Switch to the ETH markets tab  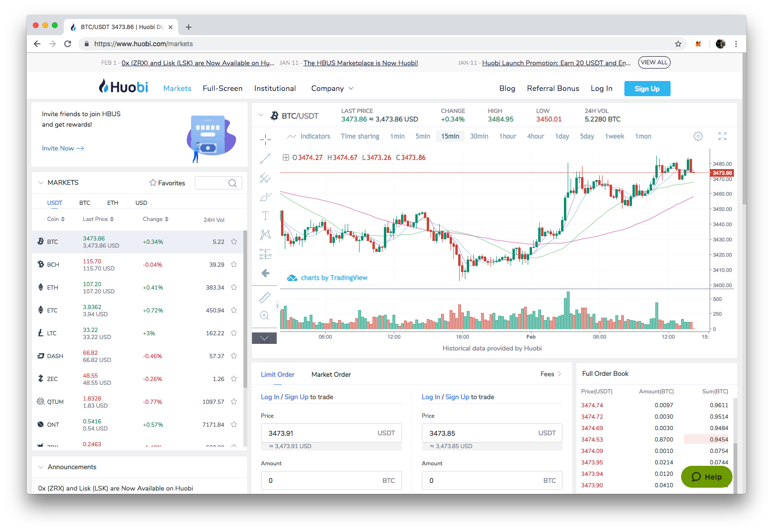pyautogui.click(x=112, y=203)
